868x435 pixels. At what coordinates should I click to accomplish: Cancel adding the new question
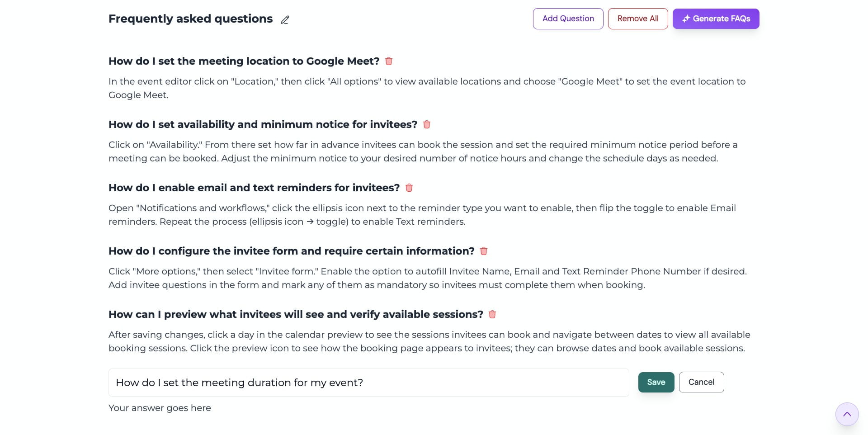pos(701,382)
